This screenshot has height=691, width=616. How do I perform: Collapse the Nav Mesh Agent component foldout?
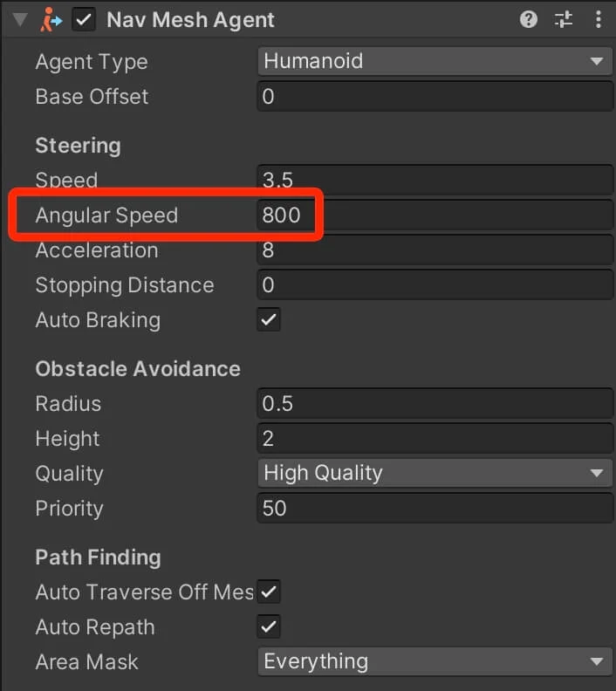(20, 20)
